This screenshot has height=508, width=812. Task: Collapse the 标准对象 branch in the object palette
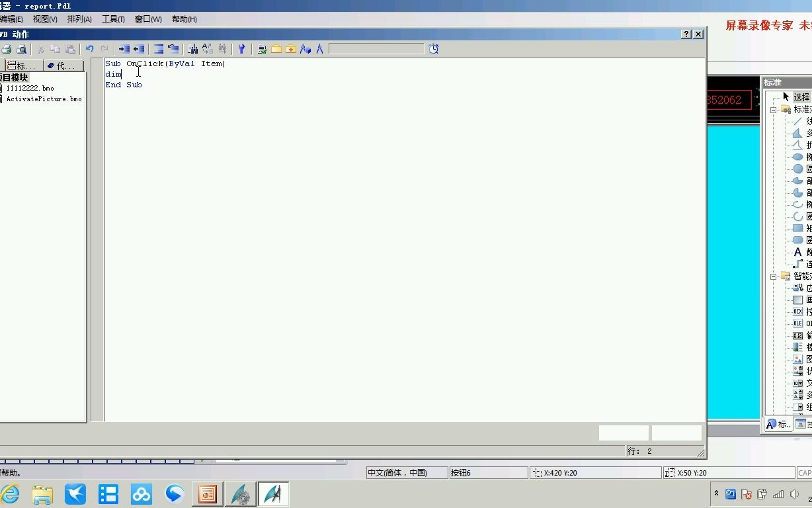pyautogui.click(x=774, y=110)
